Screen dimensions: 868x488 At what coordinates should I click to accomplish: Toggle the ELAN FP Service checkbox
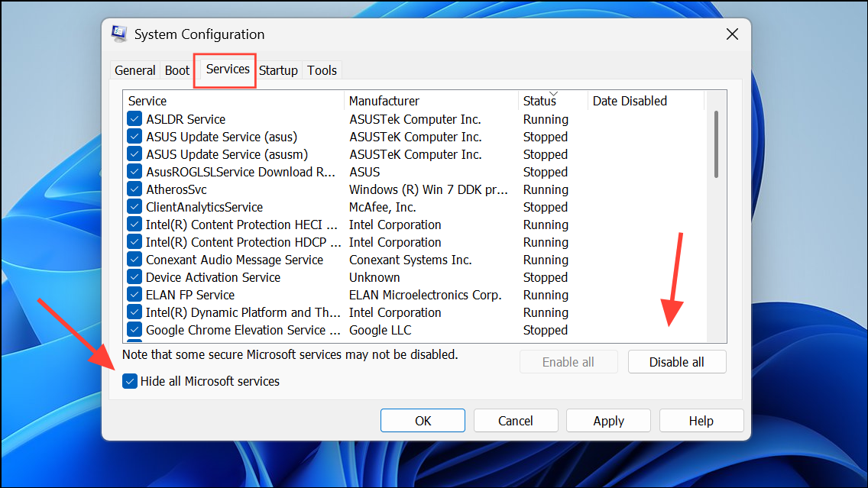tap(134, 294)
